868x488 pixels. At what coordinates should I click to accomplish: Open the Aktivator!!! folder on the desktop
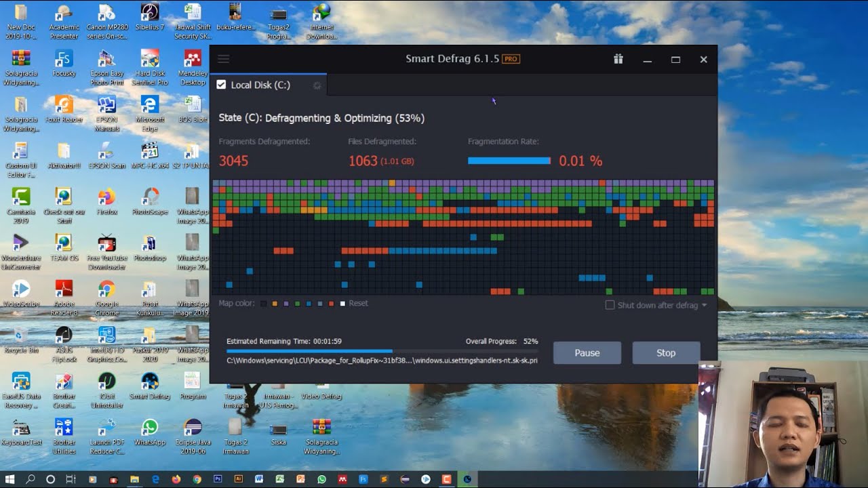tap(64, 155)
